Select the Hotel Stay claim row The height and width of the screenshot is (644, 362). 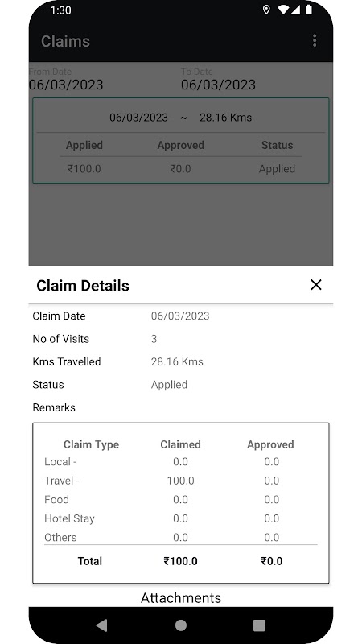click(180, 518)
